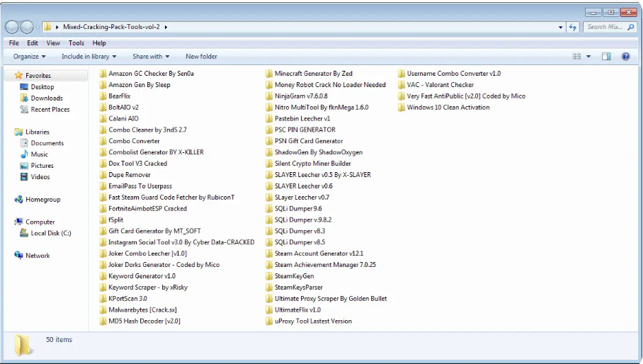643x364 pixels.
Task: Select the Local Disk (C:) label
Action: [x=51, y=233]
